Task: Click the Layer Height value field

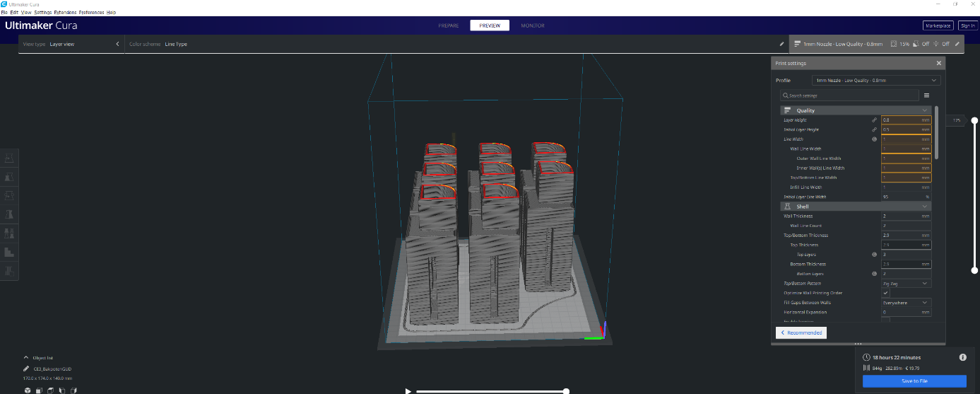Action: click(906, 120)
